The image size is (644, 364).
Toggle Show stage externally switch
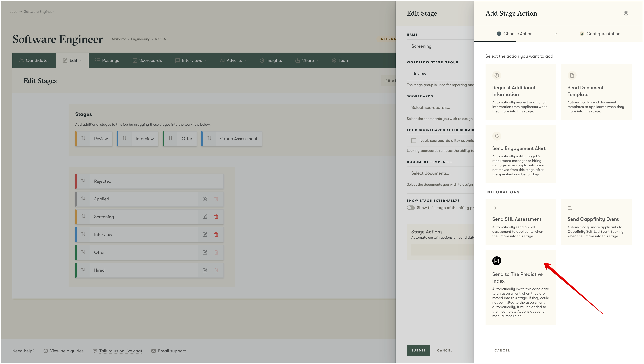(x=411, y=208)
